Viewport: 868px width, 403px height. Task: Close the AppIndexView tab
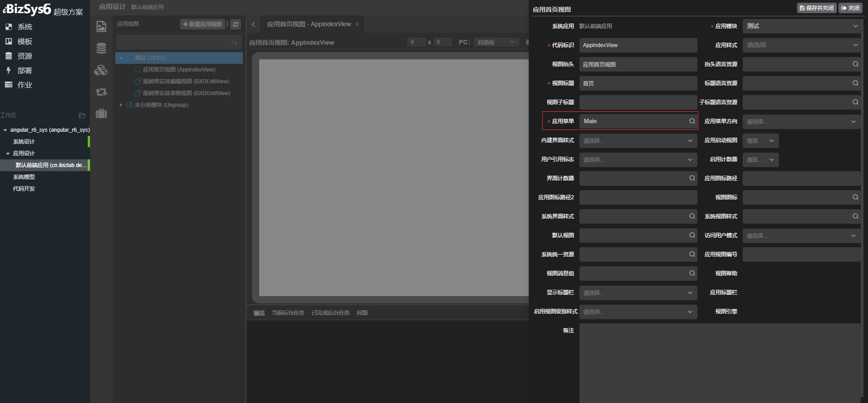tap(357, 24)
